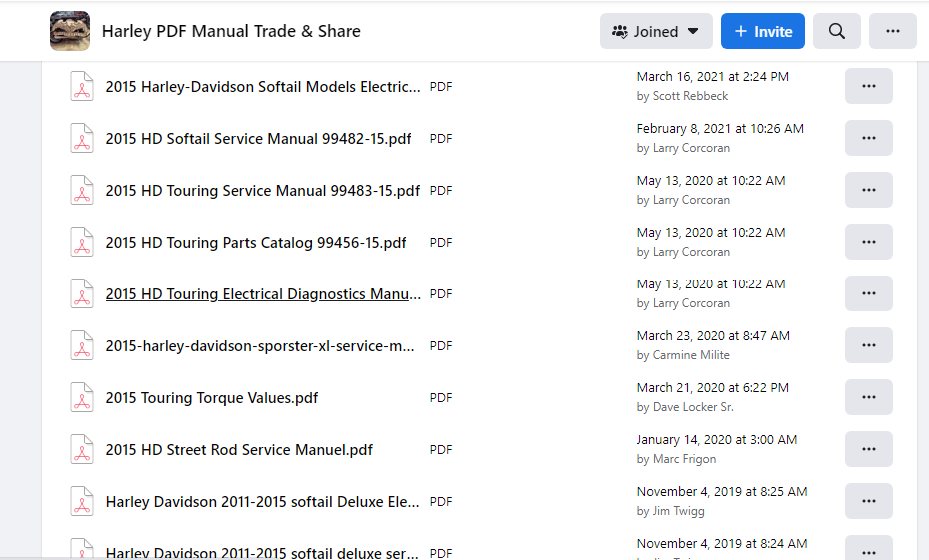Click PDF icon for 2015 HD Street Rod Manuel
The width and height of the screenshot is (929, 560).
pos(82,450)
